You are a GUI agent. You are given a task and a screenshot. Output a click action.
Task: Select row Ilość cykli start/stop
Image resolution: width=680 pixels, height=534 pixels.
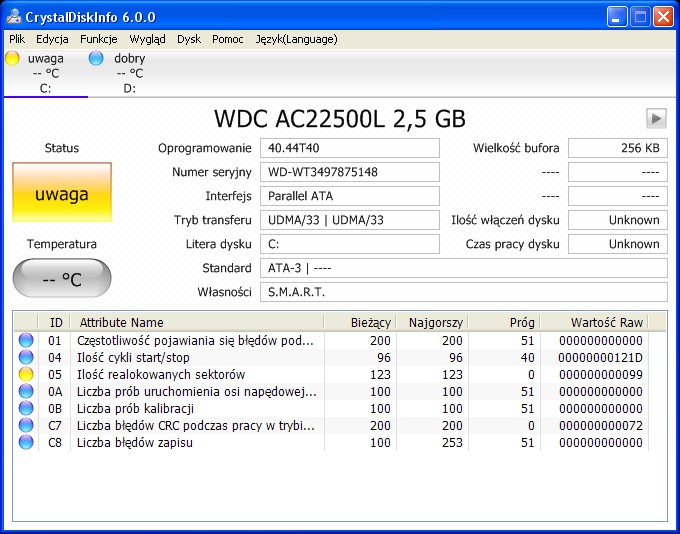point(331,357)
